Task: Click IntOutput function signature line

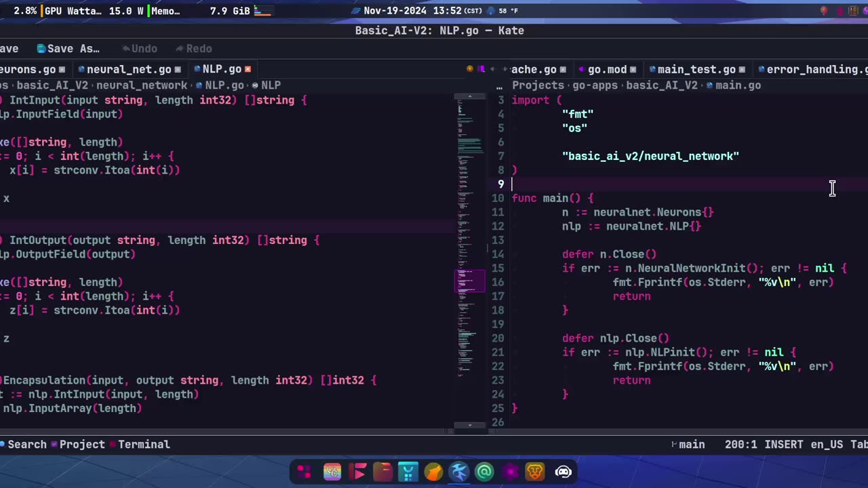Action: click(x=159, y=240)
